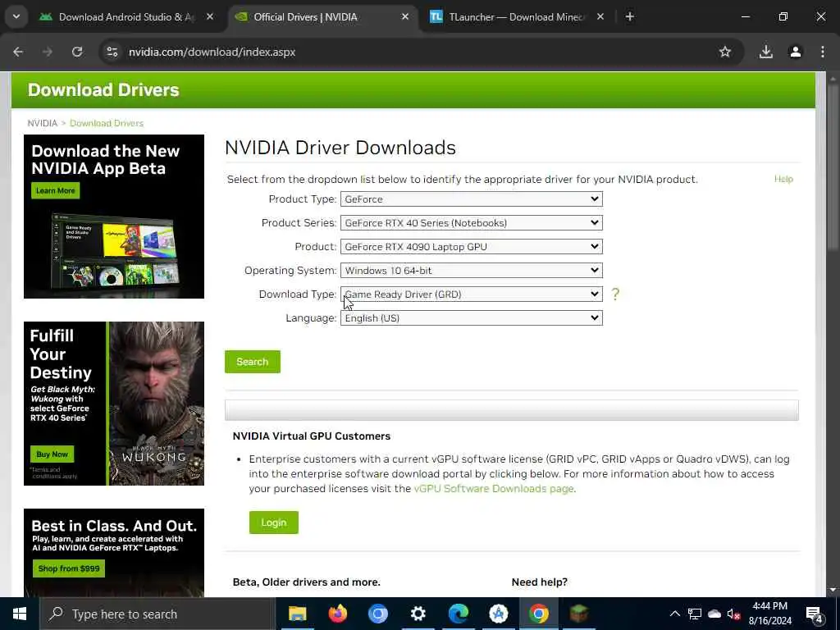Click the Type here to search box
This screenshot has height=630, width=840.
coord(158,614)
